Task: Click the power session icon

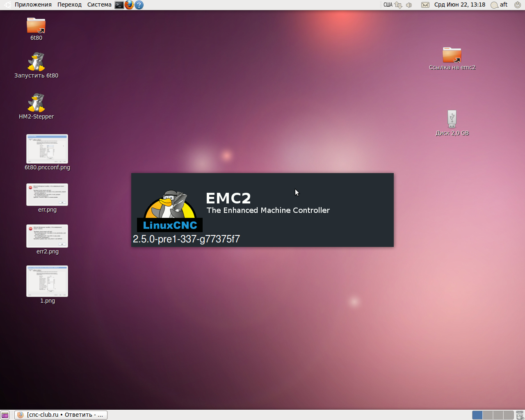Action: (518, 5)
